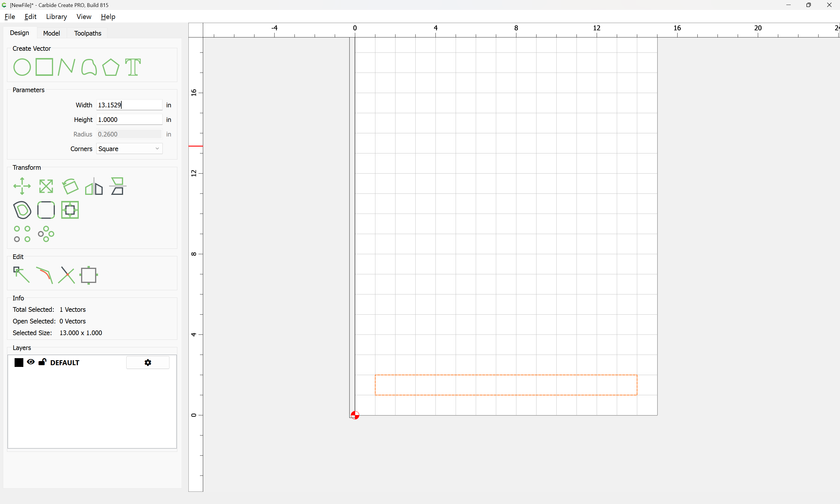Open the Library menu
The image size is (840, 504).
click(56, 17)
